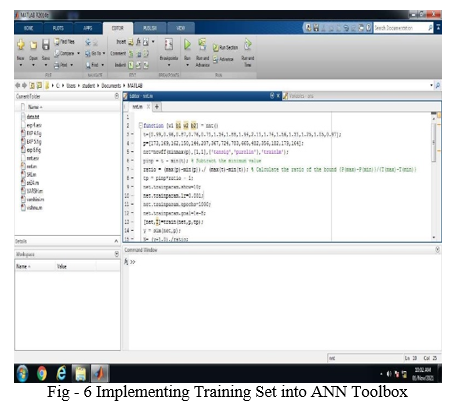Viewport: 462px width, 409px height.
Task: Click the add comment icon
Action: [x=131, y=54]
